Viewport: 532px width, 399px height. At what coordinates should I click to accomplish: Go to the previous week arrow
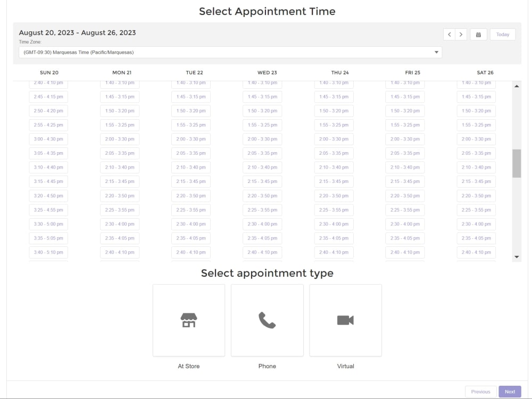pos(449,34)
